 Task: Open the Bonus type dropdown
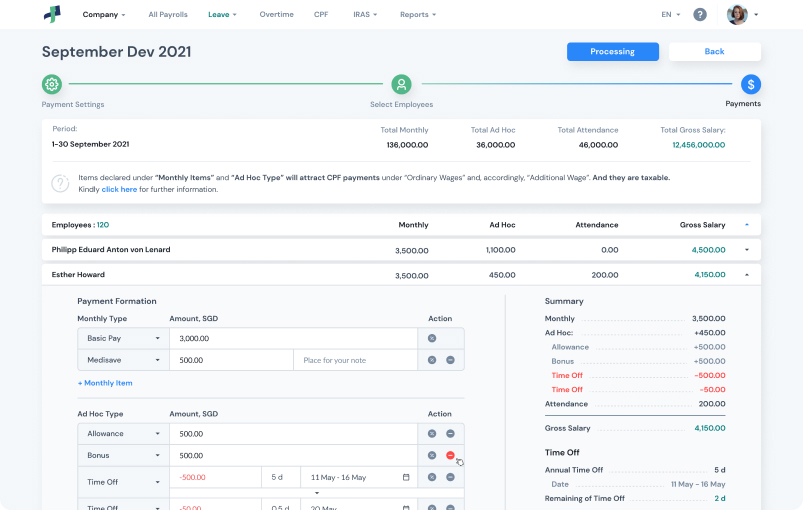123,455
